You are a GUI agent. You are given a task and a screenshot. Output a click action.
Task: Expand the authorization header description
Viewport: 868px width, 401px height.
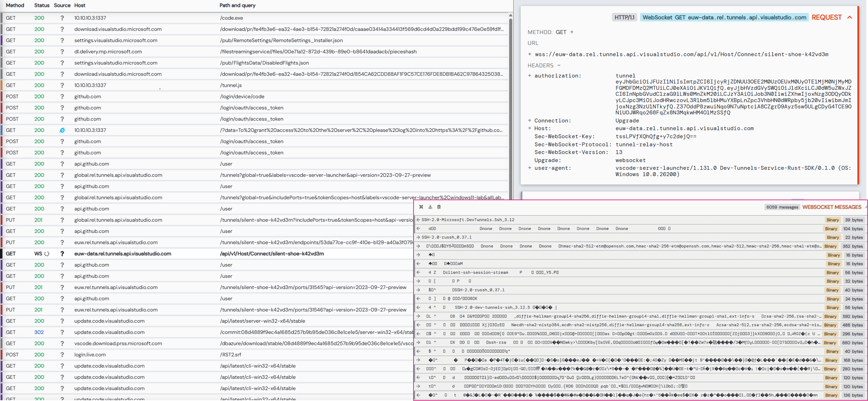point(530,76)
